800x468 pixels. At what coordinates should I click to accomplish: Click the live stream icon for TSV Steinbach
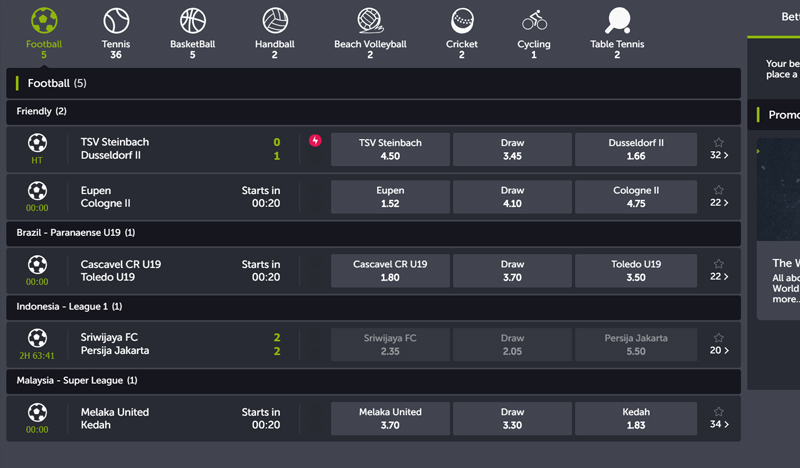(x=315, y=141)
